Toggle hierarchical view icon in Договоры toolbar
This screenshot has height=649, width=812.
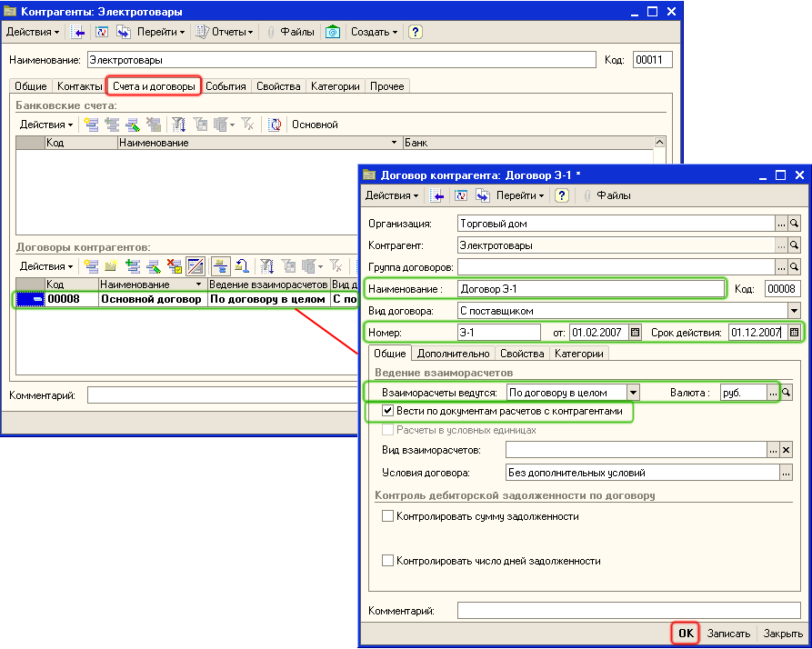tap(221, 266)
